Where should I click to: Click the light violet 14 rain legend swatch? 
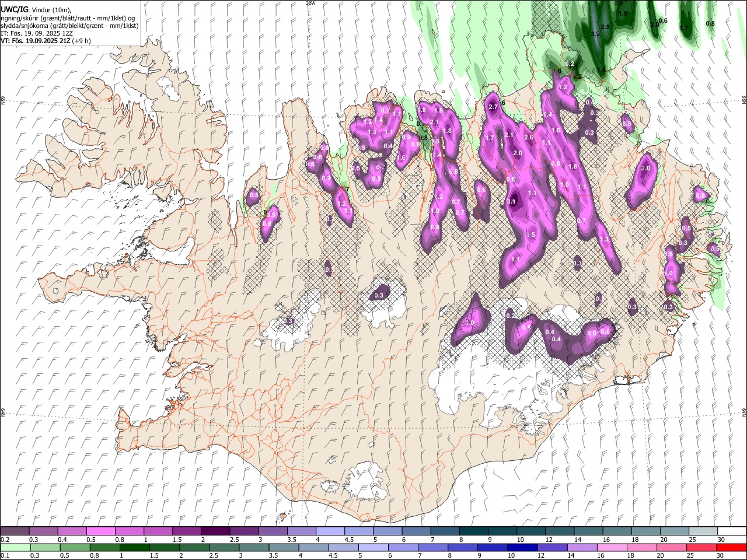(x=582, y=547)
